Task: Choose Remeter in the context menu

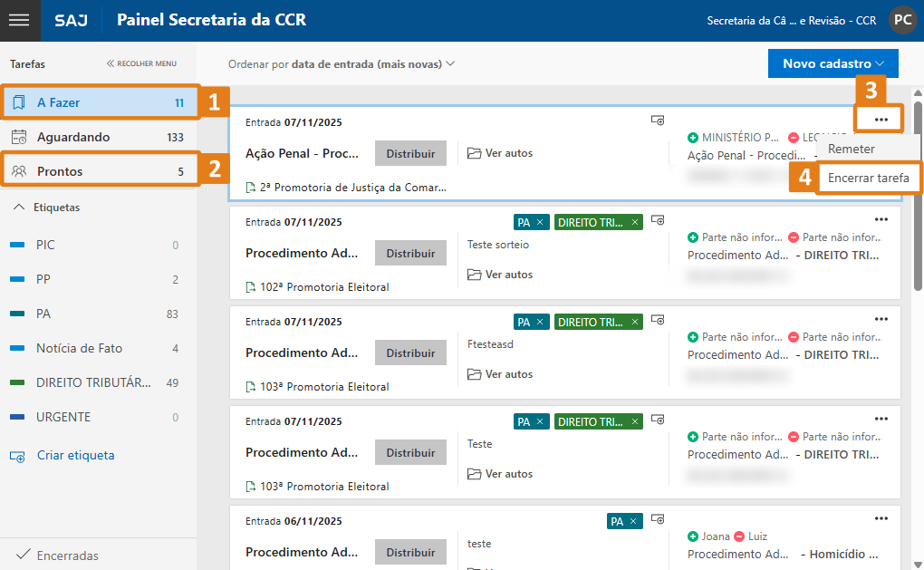Action: 852,149
